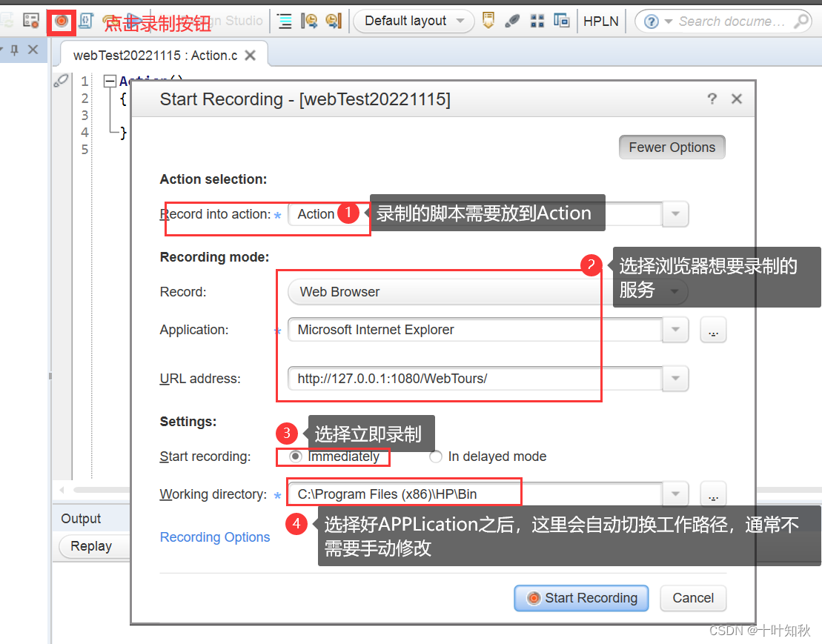Image resolution: width=822 pixels, height=644 pixels.
Task: Open the Record into action dropdown arrow
Action: [x=675, y=213]
